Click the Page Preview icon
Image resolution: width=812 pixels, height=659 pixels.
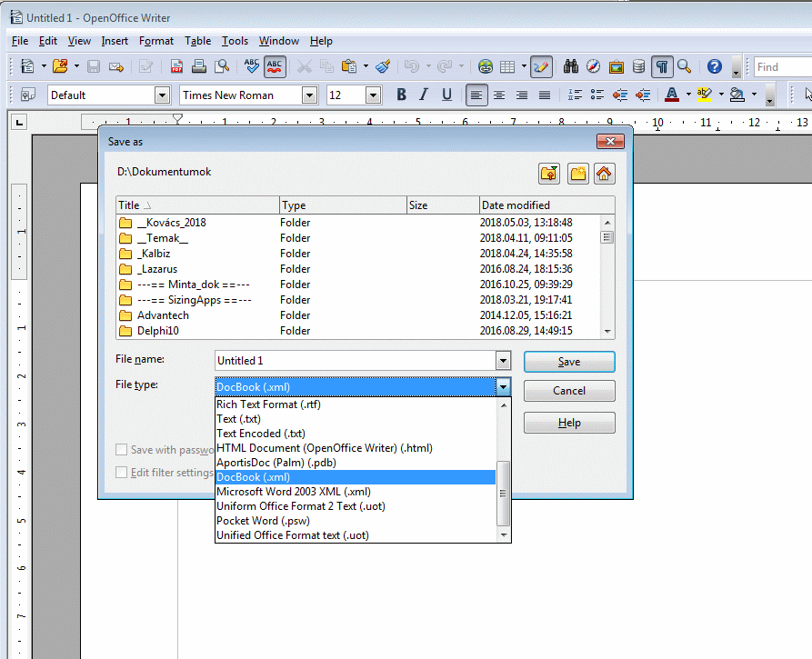click(222, 66)
